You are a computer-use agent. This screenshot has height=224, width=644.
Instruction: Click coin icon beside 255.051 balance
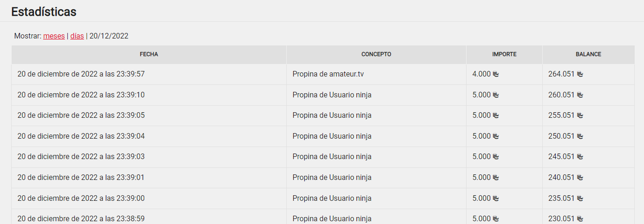pos(580,115)
